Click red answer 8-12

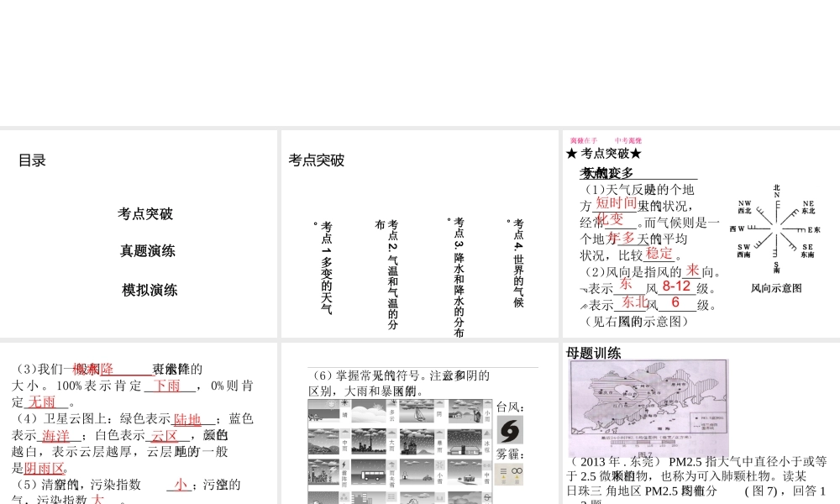(x=676, y=286)
